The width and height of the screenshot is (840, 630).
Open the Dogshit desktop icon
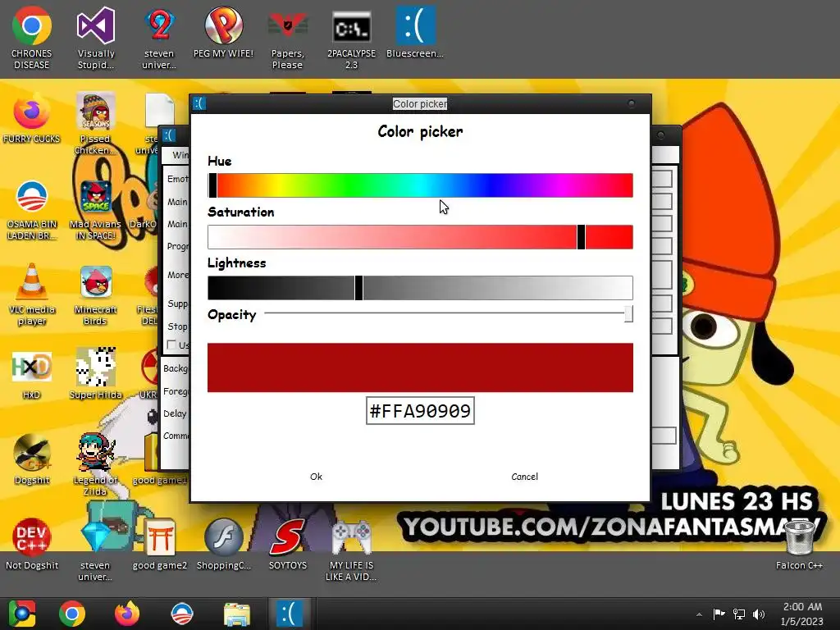pos(32,459)
